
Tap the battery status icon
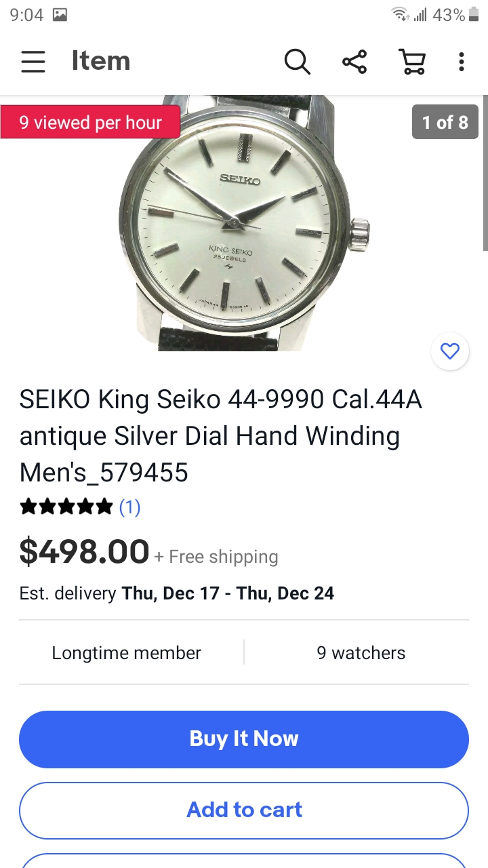pyautogui.click(x=474, y=14)
